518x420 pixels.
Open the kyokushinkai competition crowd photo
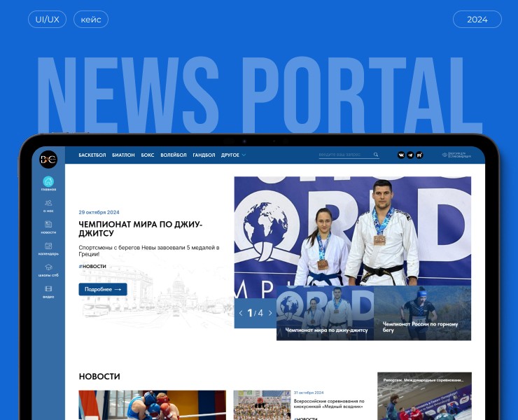(262, 405)
